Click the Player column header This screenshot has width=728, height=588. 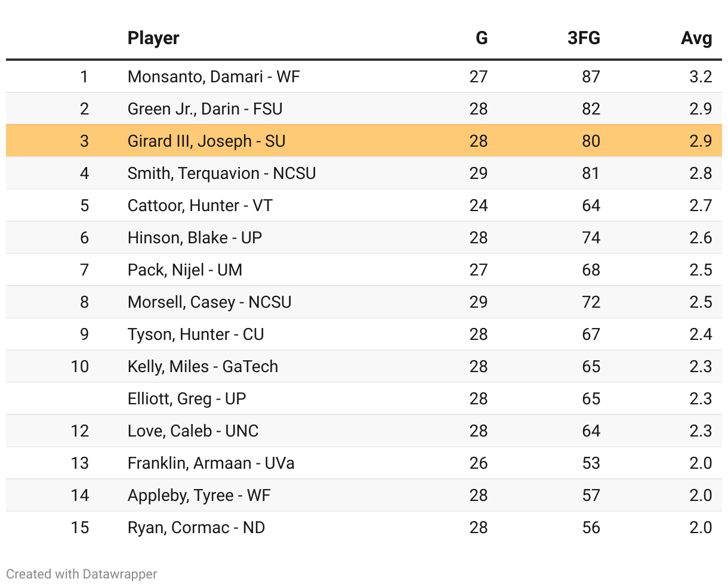(x=153, y=38)
